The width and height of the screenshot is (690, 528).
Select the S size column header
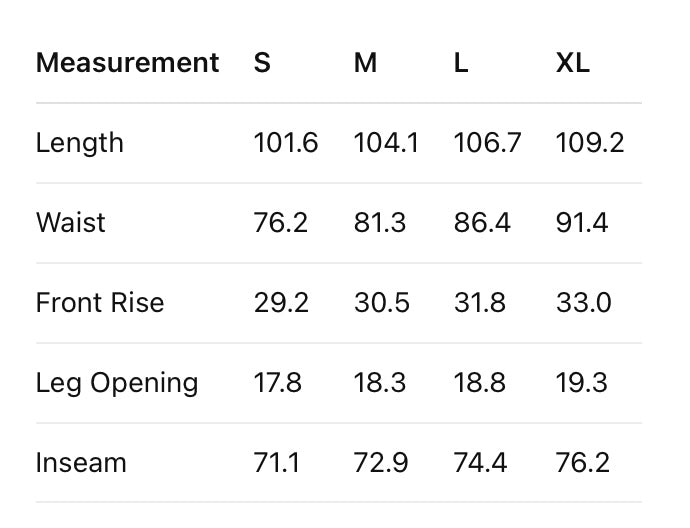[x=262, y=62]
